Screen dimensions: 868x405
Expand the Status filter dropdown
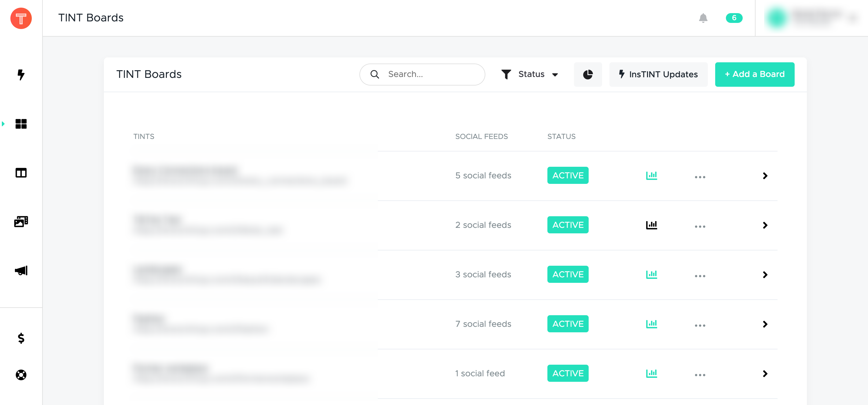point(530,75)
